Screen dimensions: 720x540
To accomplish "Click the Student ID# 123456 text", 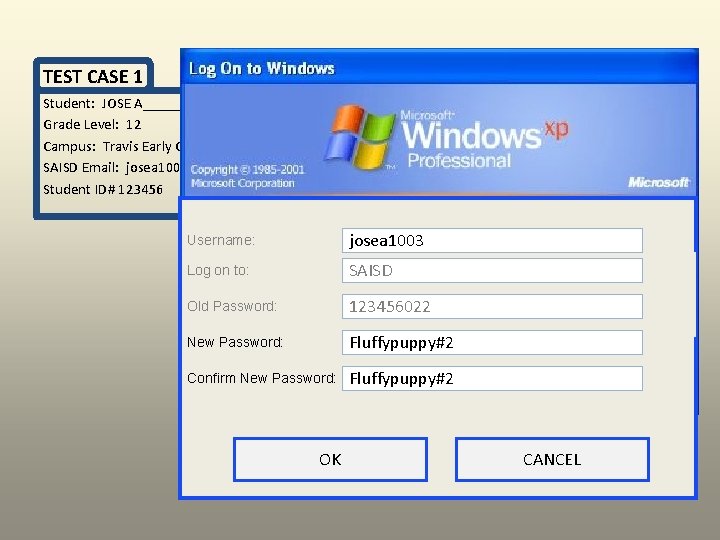I will (x=103, y=189).
